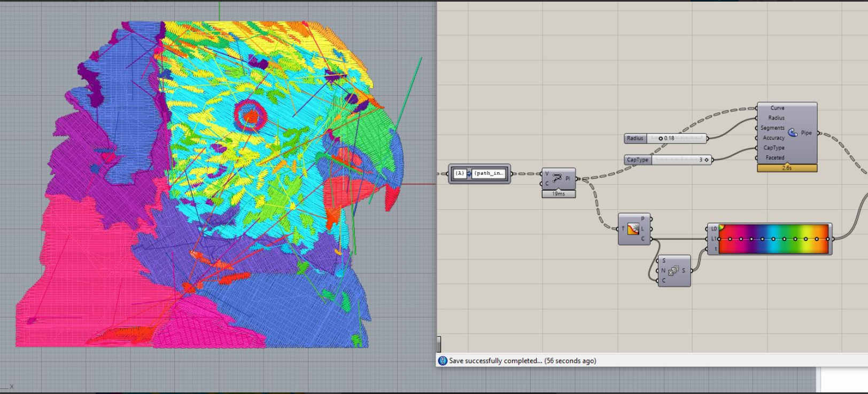Click the Tree Statistics L output
This screenshot has width=868, height=394.
click(643, 229)
